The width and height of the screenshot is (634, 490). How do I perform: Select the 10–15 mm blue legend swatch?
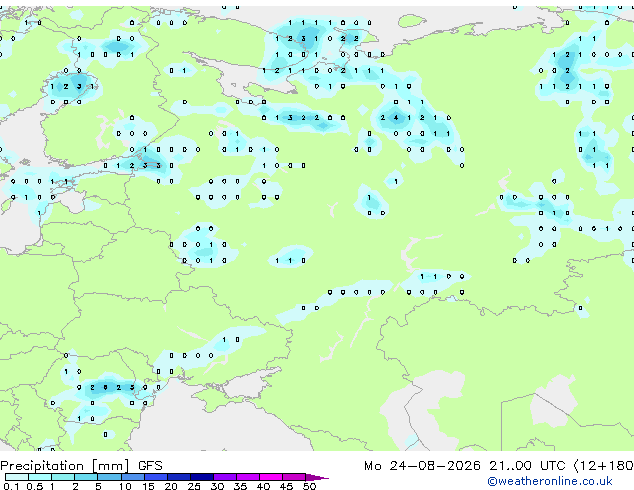(x=133, y=477)
